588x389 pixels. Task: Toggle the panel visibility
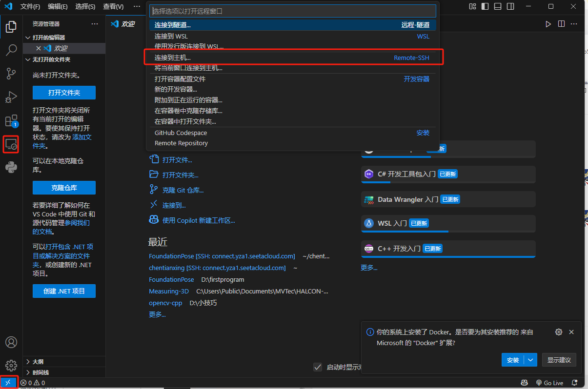click(x=497, y=6)
